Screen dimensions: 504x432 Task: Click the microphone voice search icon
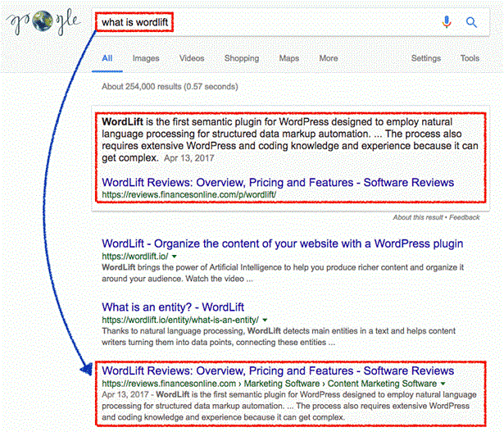(447, 22)
